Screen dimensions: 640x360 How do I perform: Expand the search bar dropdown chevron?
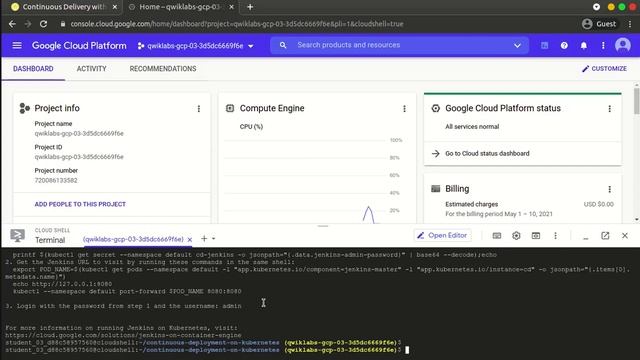[x=517, y=45]
